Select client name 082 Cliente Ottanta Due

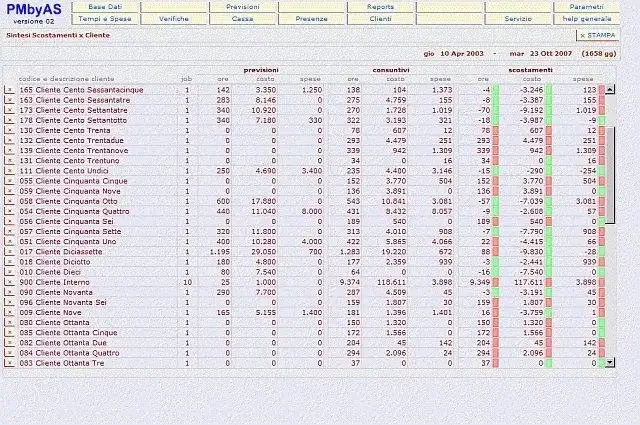(x=63, y=343)
